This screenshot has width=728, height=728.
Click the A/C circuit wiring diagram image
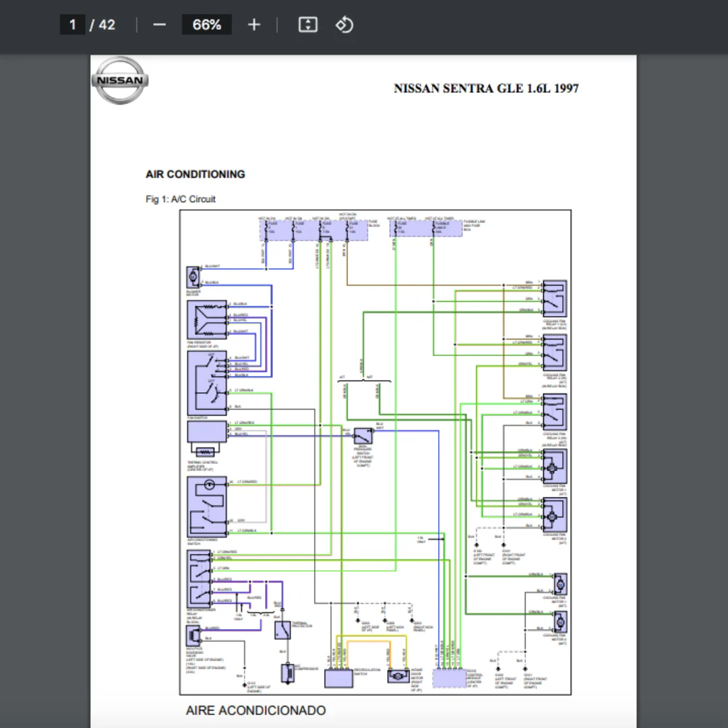(375, 452)
